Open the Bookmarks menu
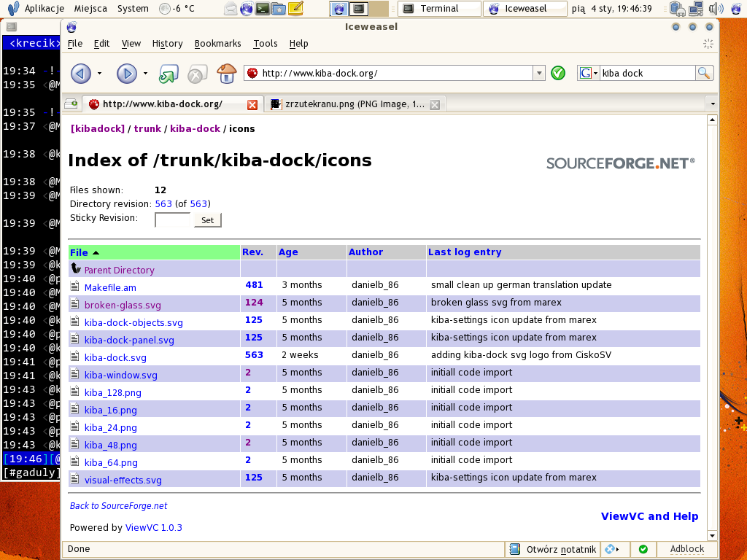 tap(217, 43)
